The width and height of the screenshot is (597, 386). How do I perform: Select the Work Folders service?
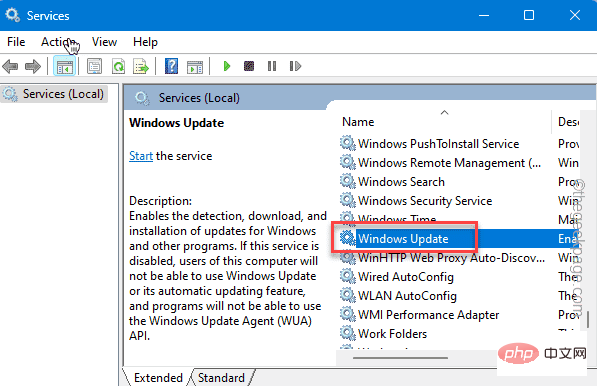[460, 334]
